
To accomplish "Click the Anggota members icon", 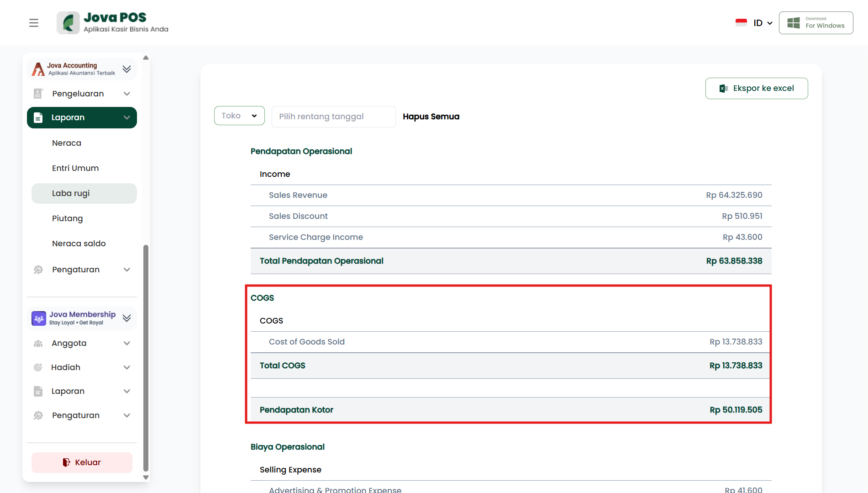I will click(38, 343).
